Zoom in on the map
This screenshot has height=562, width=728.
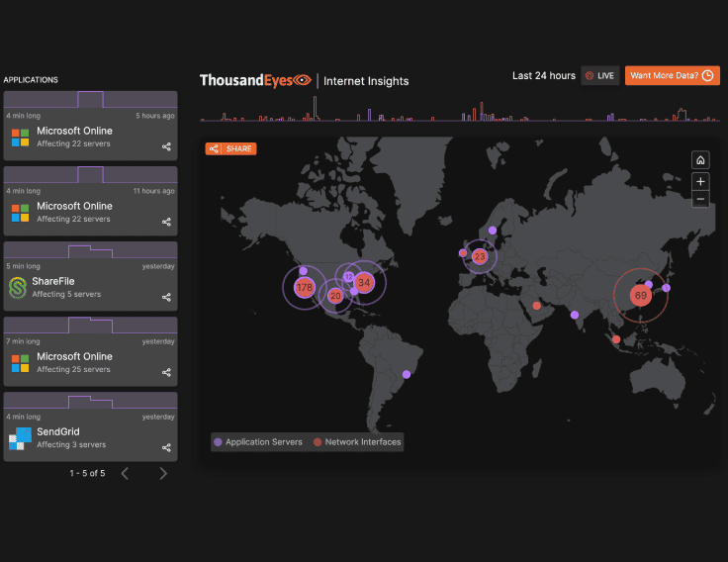coord(700,182)
